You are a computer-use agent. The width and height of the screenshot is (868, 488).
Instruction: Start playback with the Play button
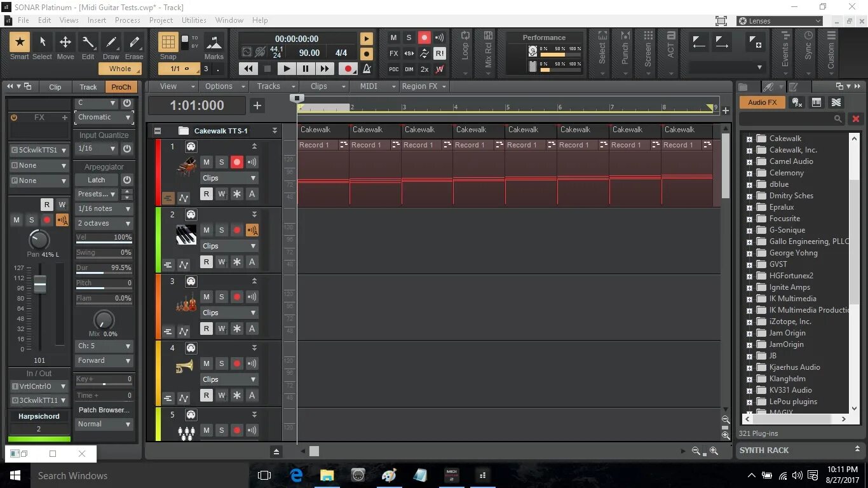[287, 69]
